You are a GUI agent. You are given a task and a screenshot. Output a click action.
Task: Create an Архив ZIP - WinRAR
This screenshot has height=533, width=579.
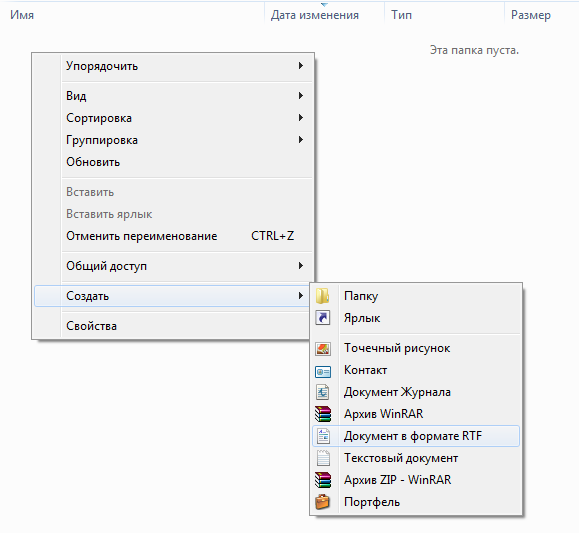pos(416,480)
